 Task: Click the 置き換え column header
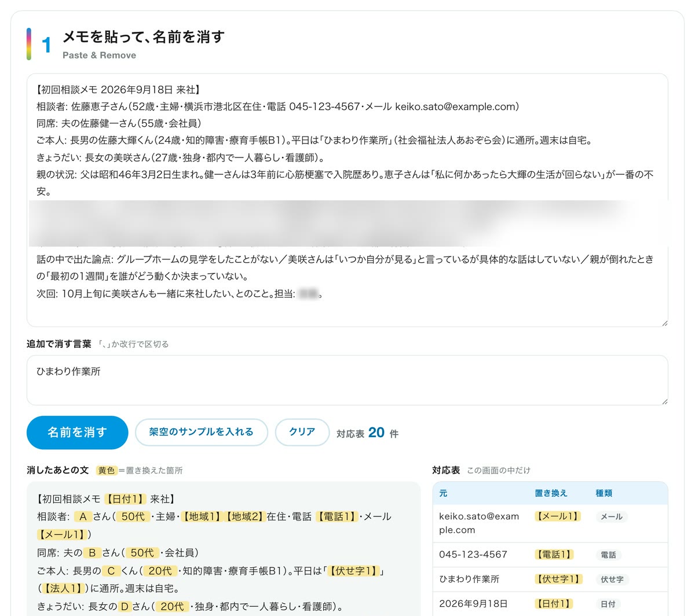551,493
